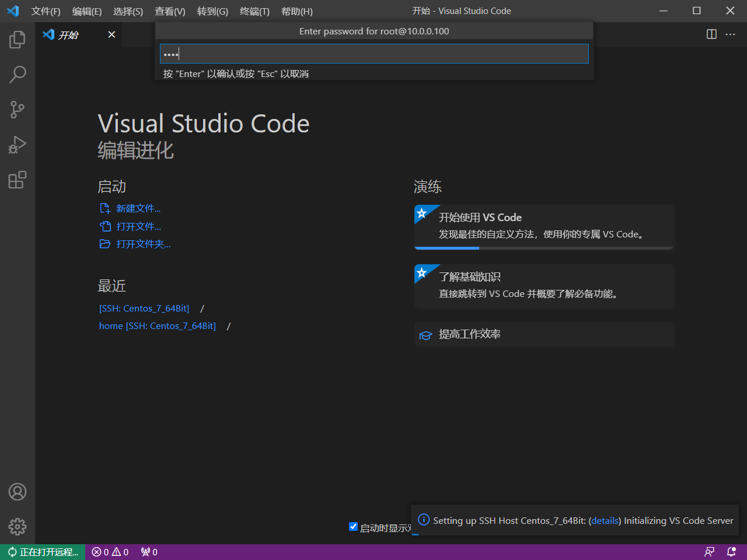Open editor More Actions ellipsis menu
This screenshot has width=747, height=560.
point(730,34)
